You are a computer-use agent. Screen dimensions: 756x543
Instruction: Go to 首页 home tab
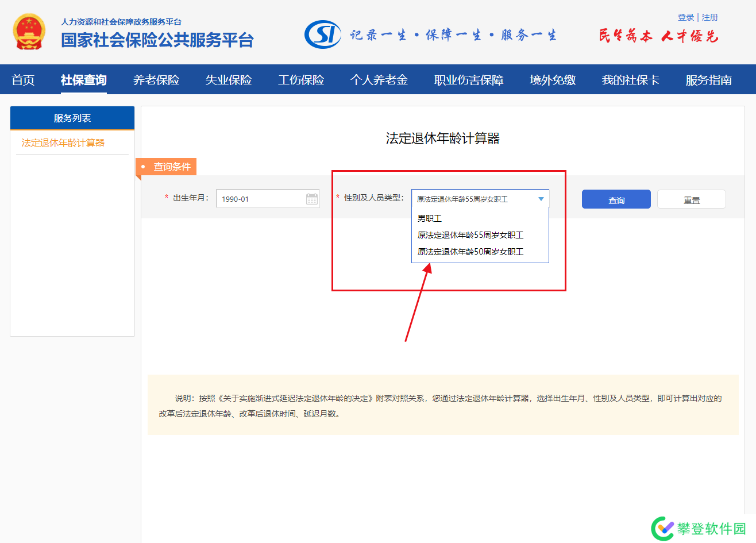[23, 80]
